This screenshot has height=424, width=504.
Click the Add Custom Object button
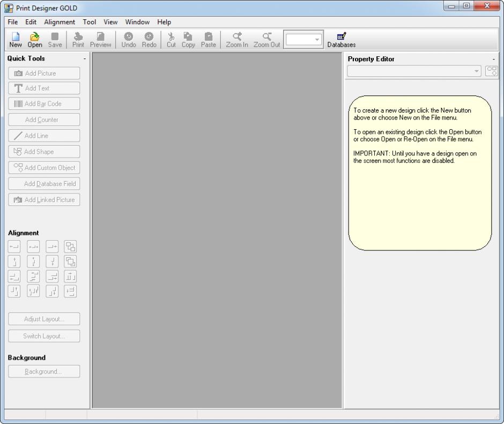click(x=44, y=167)
